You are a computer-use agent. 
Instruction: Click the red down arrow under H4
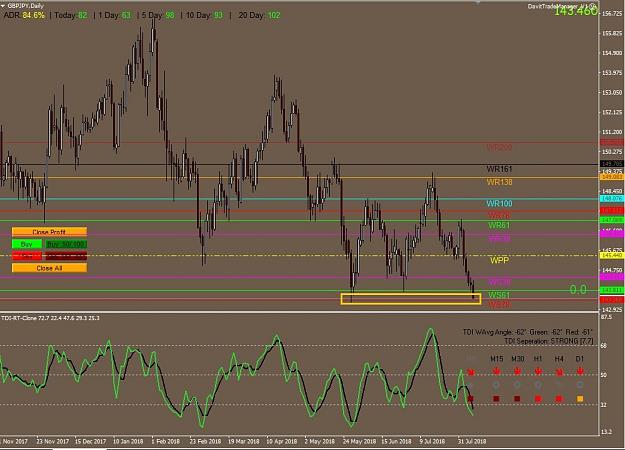tap(559, 371)
